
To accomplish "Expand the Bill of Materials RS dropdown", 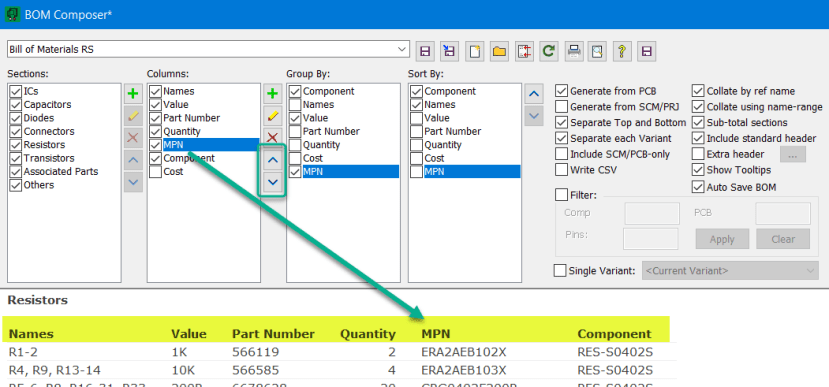I will 402,50.
